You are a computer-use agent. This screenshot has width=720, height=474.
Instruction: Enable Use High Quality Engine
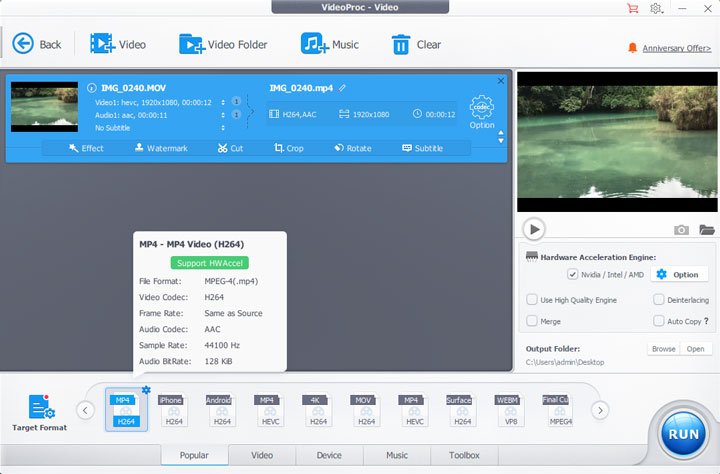(x=532, y=300)
